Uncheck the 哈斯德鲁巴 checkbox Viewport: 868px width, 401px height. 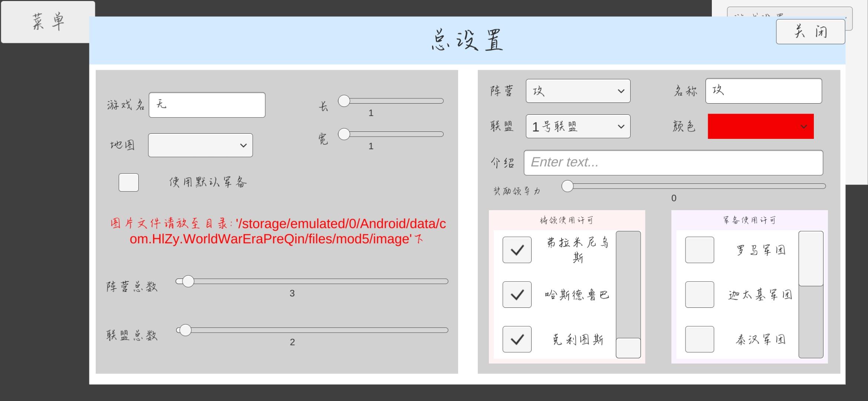click(517, 294)
